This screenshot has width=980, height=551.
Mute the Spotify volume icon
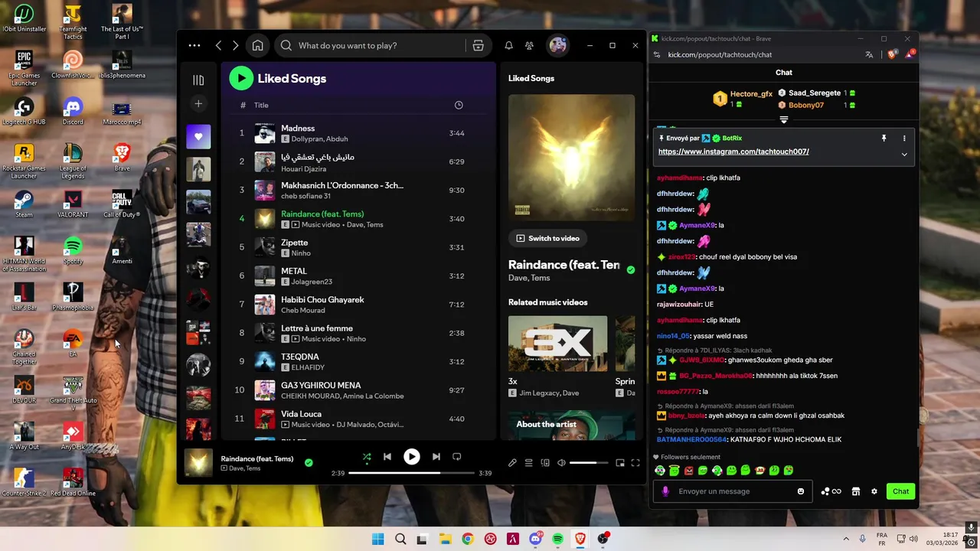(x=561, y=463)
